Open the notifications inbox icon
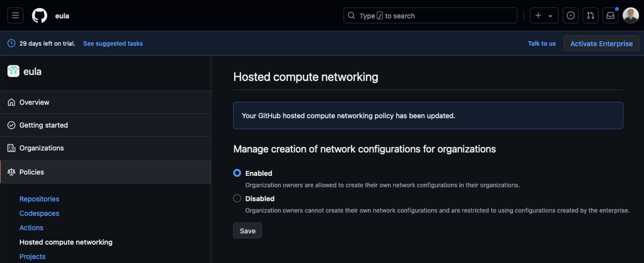The height and width of the screenshot is (263, 644). (x=610, y=15)
